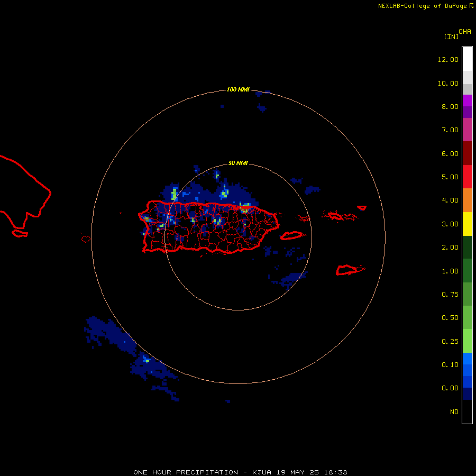
Task: Click the [IN] units label
Action: [451, 36]
